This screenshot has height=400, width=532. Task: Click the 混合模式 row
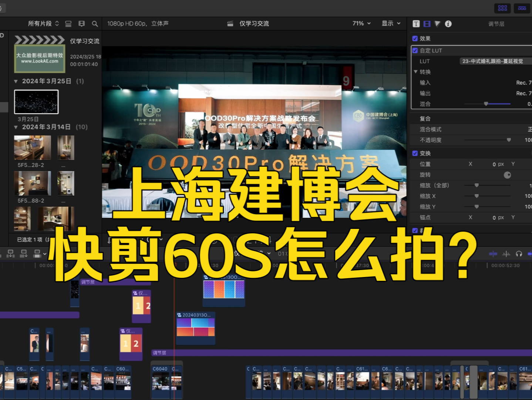coord(471,129)
